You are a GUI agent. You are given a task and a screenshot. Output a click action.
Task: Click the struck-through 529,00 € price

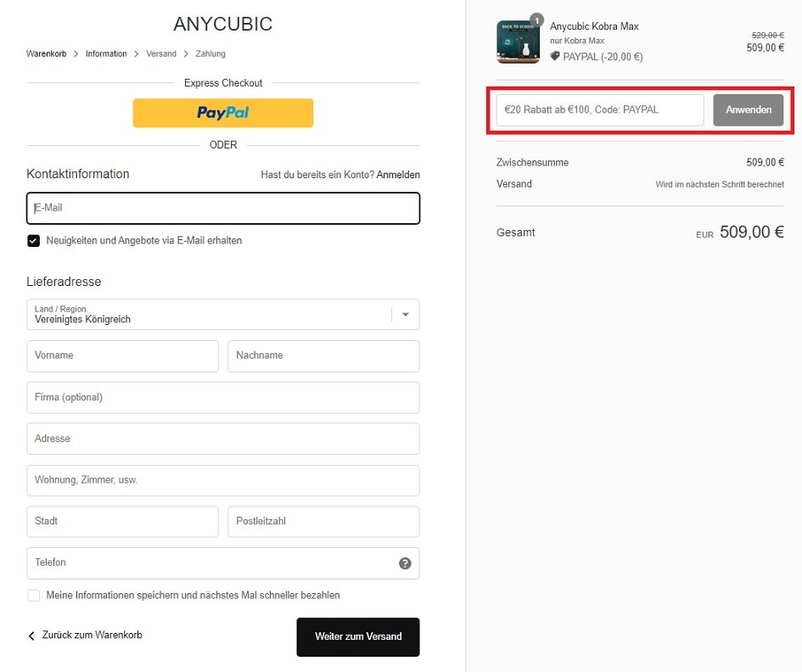tap(768, 36)
